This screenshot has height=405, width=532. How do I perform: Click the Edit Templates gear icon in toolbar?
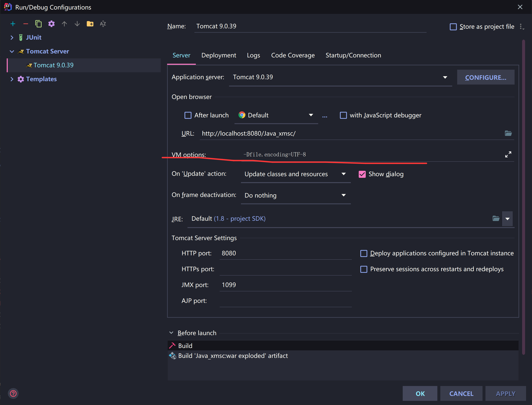click(x=51, y=24)
